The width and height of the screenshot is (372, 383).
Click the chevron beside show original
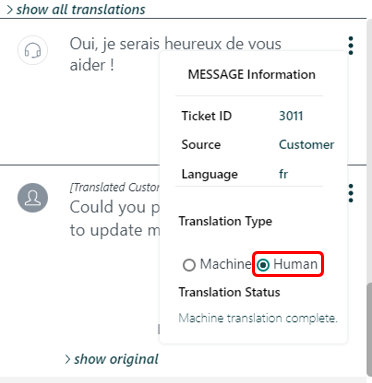[67, 360]
